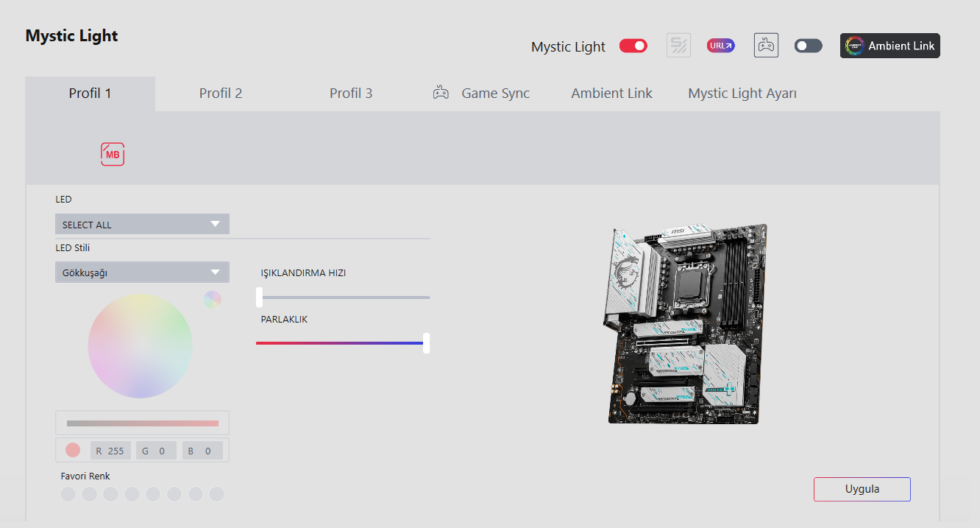
Task: Open the game controller sync icon
Action: 766,46
